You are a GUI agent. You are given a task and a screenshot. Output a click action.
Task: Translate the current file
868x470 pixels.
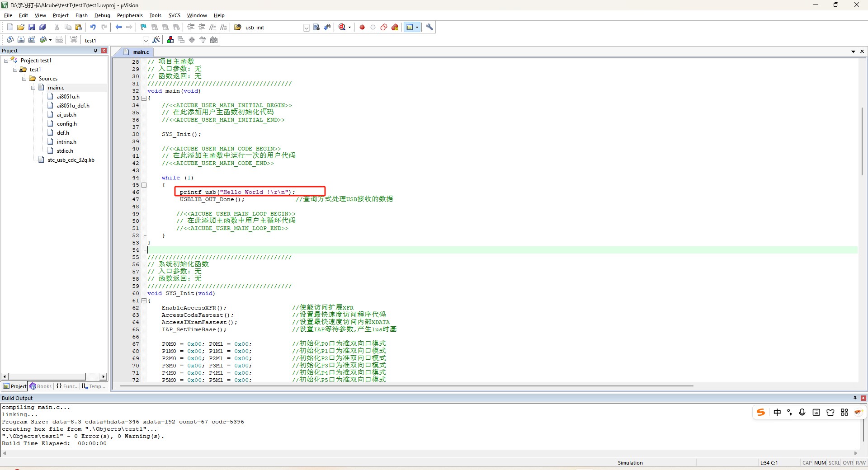10,40
